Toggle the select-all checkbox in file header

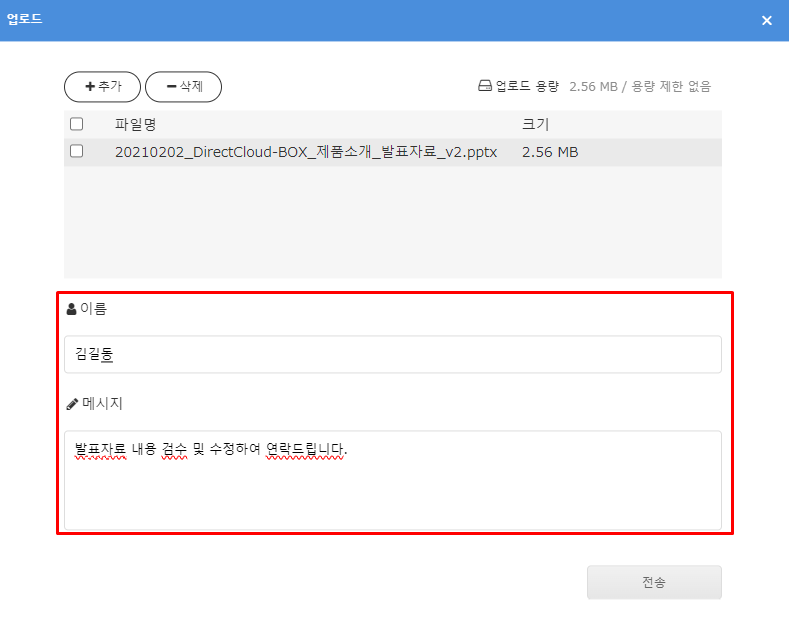(77, 124)
